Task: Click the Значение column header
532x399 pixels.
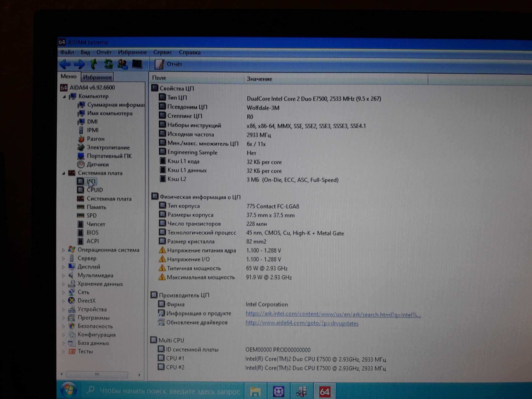Action: [336, 79]
